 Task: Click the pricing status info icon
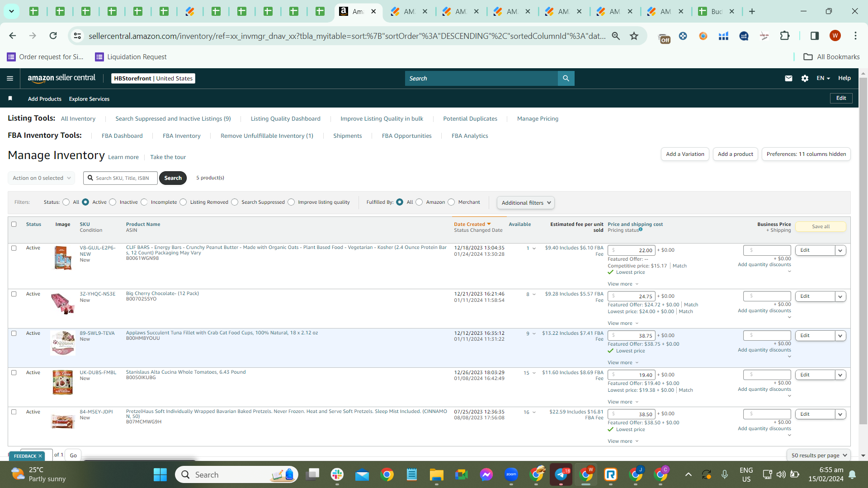pyautogui.click(x=641, y=230)
